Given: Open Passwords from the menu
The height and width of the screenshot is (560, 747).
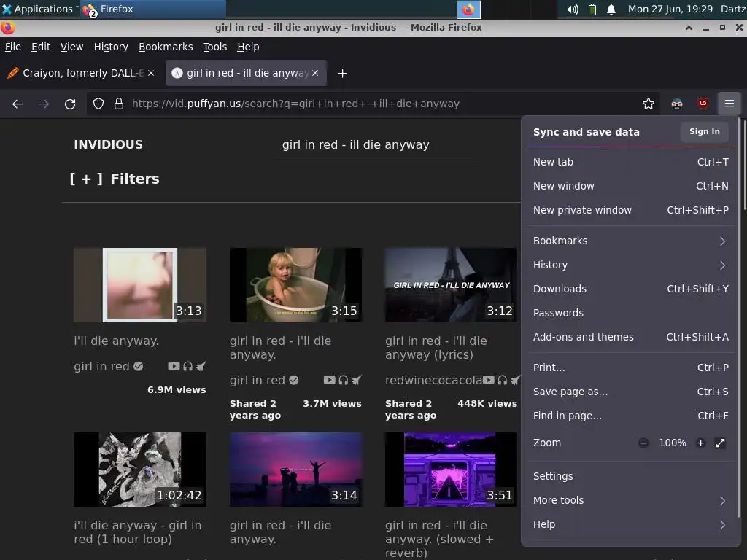Looking at the screenshot, I should pyautogui.click(x=630, y=313).
